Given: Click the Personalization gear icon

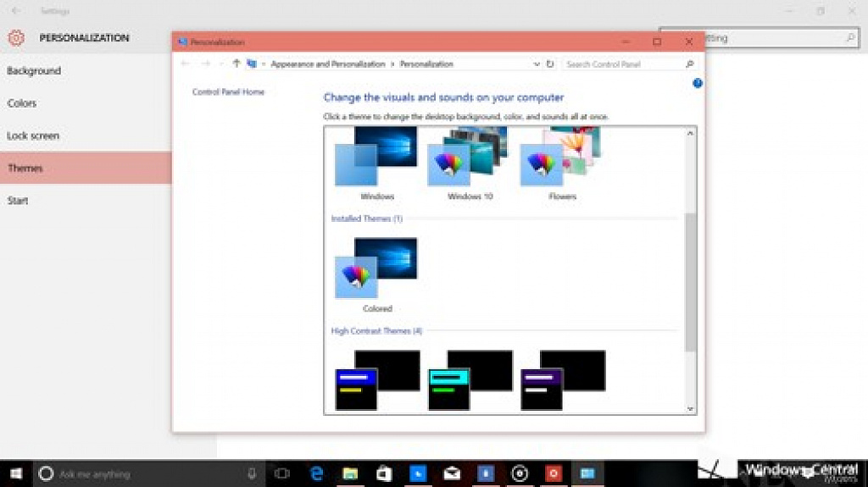Looking at the screenshot, I should (x=16, y=37).
